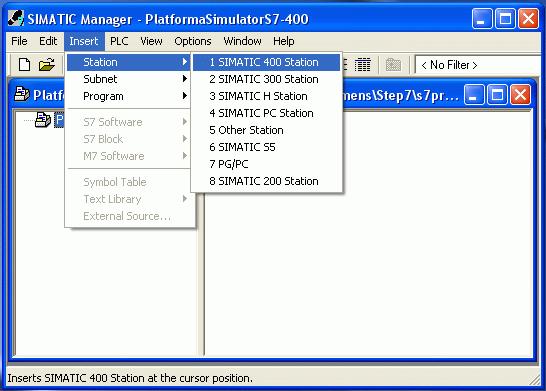Image resolution: width=546 pixels, height=391 pixels.
Task: Insert a SIMATIC PC Station
Action: (266, 113)
